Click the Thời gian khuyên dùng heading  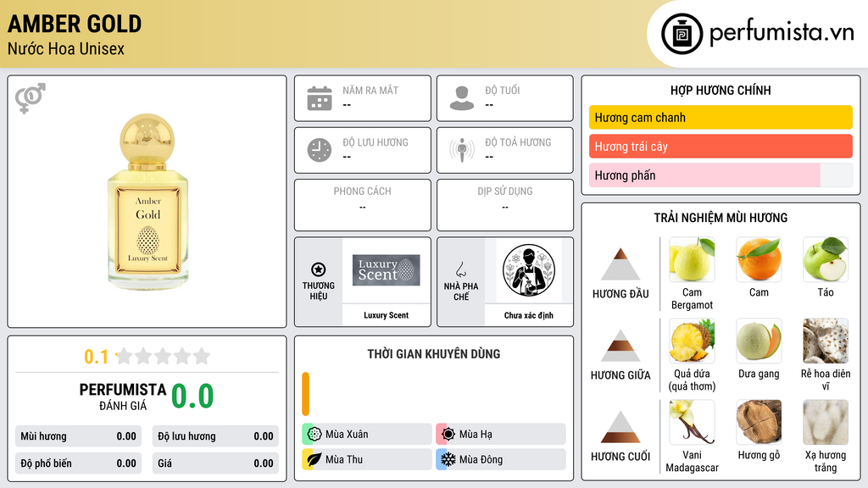[x=434, y=353]
